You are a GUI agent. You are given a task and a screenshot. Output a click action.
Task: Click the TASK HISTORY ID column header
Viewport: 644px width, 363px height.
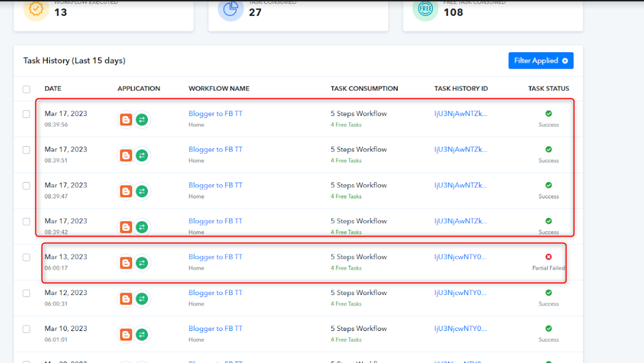click(x=461, y=89)
